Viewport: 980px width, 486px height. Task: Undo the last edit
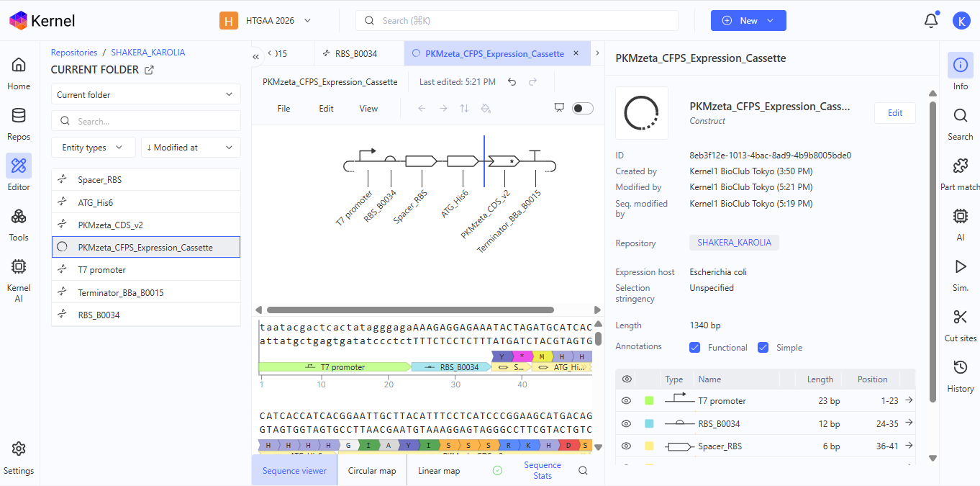point(512,82)
